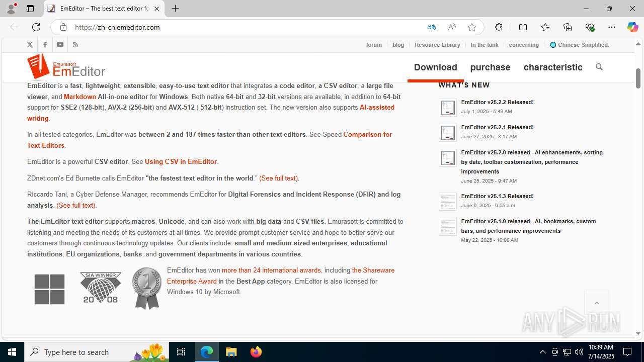This screenshot has height=362, width=644.
Task: Click the scroll-to-top arrow button
Action: tap(597, 303)
